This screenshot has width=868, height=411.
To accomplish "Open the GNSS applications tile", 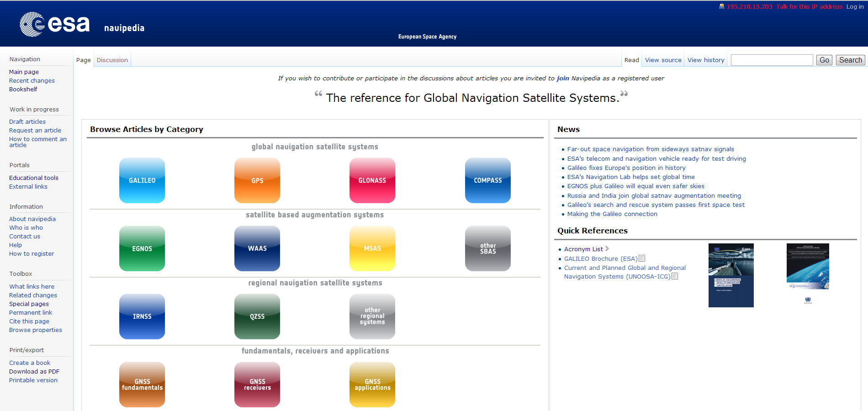I will pyautogui.click(x=372, y=385).
